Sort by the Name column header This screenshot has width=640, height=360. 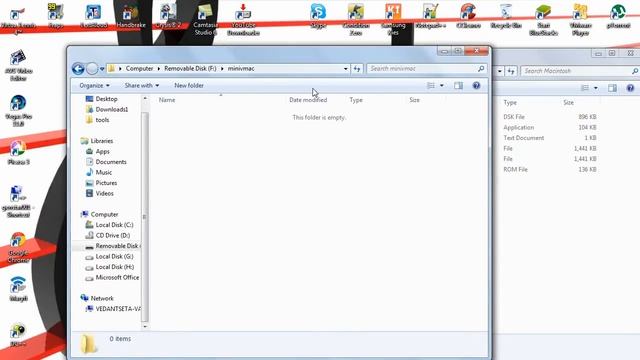click(167, 100)
